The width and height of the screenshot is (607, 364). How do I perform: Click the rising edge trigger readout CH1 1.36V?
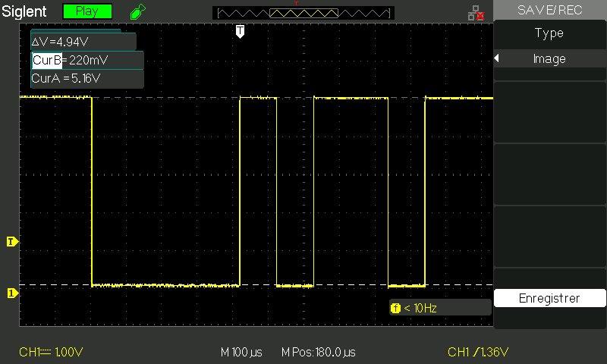coord(477,353)
